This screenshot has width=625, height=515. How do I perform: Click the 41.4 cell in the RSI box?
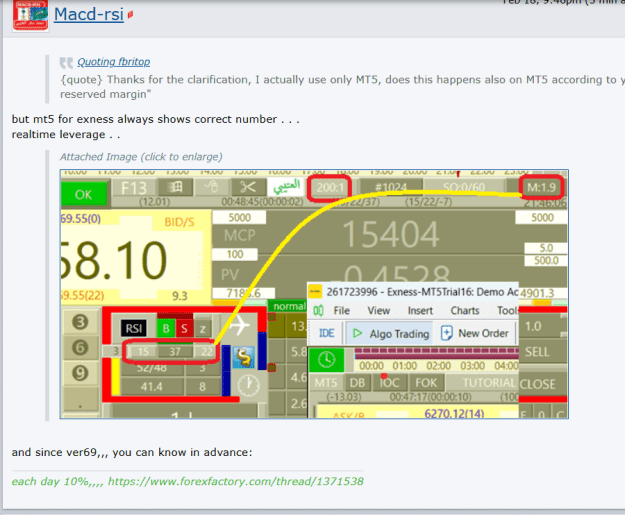point(151,386)
